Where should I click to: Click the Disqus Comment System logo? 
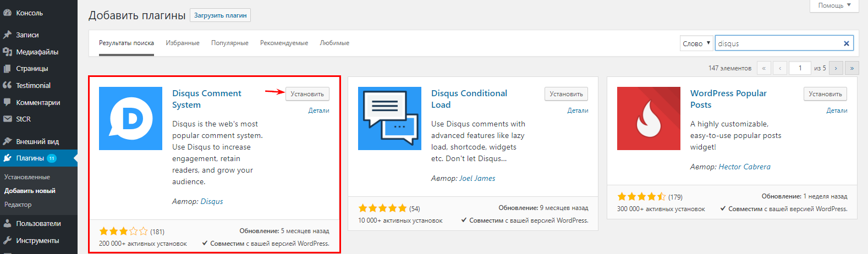[x=130, y=118]
